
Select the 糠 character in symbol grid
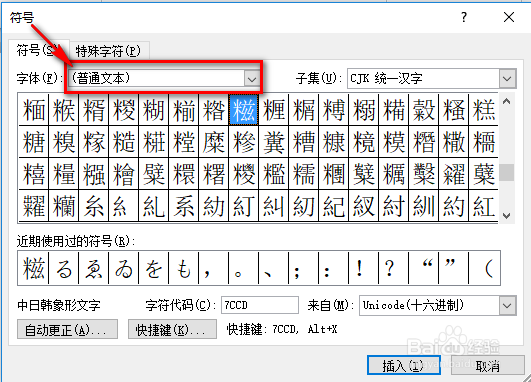[x=334, y=142]
